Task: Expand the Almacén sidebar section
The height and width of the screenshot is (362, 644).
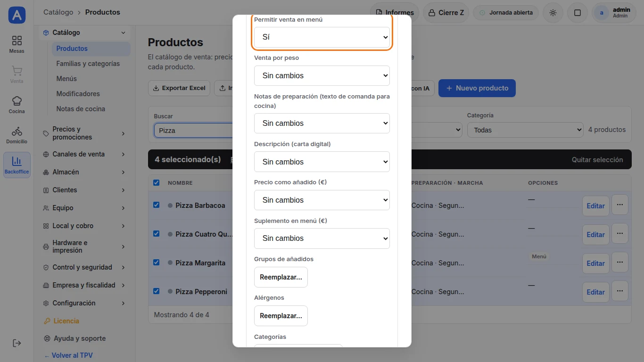Action: 84,172
